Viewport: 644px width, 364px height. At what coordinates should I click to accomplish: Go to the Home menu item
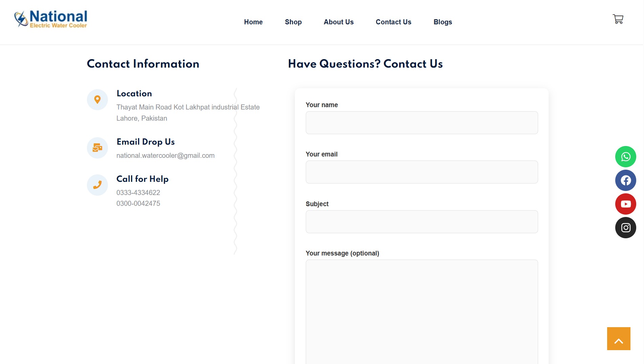point(253,22)
